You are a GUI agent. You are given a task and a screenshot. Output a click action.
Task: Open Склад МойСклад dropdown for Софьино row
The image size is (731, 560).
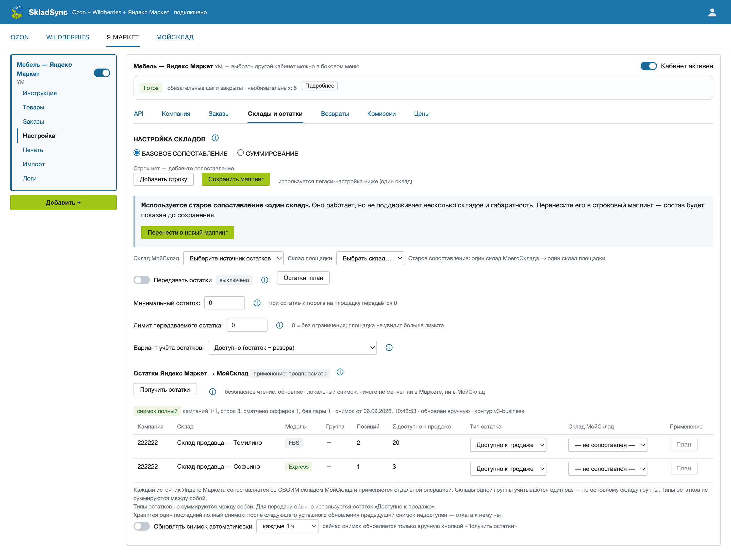click(608, 469)
